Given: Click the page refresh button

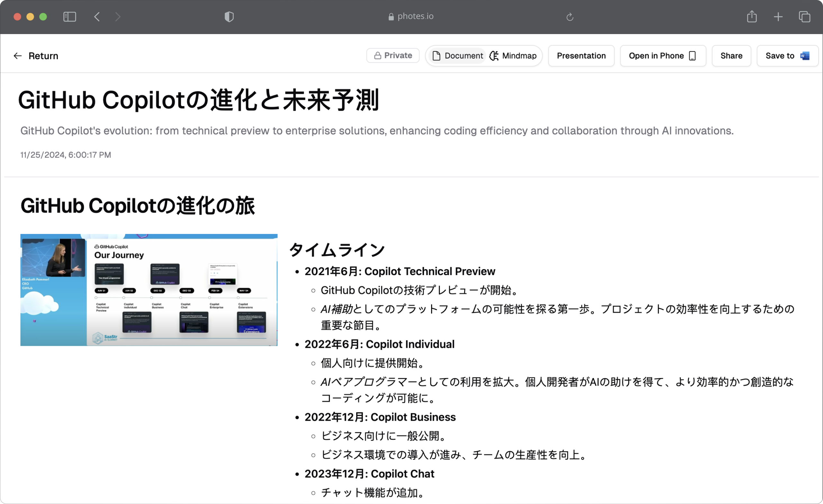Looking at the screenshot, I should click(x=569, y=16).
